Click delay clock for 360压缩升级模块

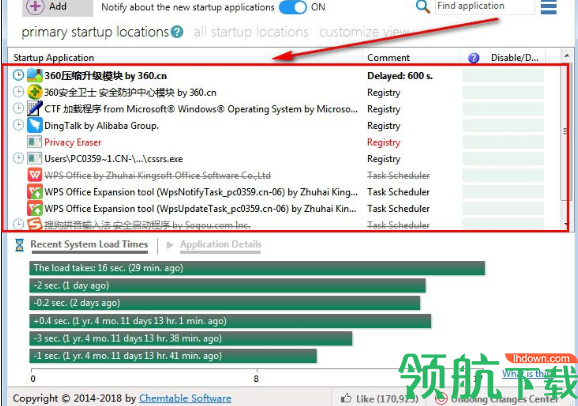(x=18, y=75)
